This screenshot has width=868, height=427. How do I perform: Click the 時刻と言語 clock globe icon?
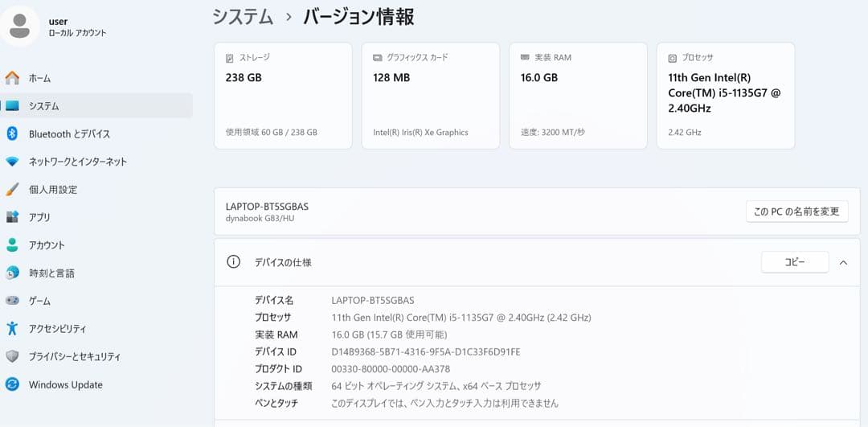pyautogui.click(x=12, y=273)
